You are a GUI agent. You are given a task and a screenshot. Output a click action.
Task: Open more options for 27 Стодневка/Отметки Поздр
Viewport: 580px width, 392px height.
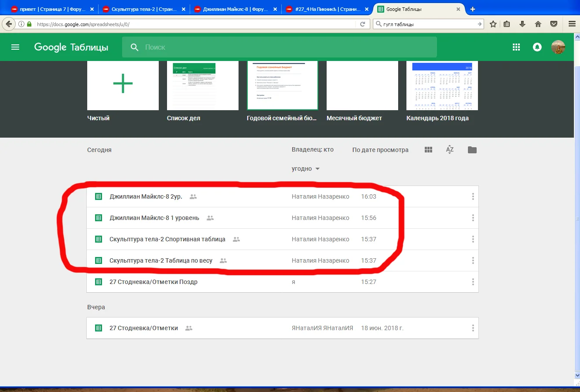473,282
